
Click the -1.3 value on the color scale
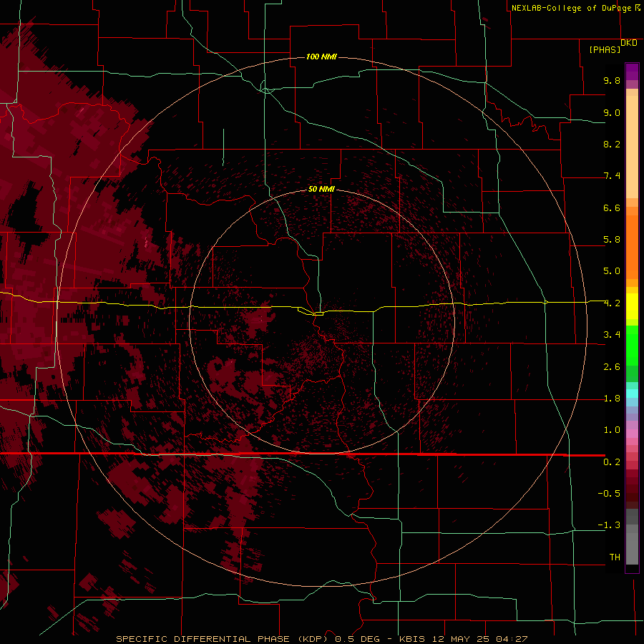[x=609, y=525]
